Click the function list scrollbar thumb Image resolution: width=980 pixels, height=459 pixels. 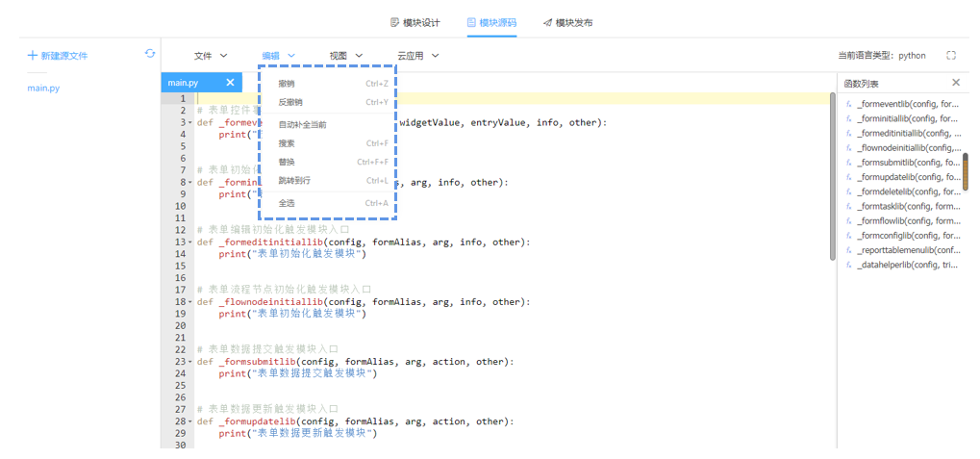point(965,171)
